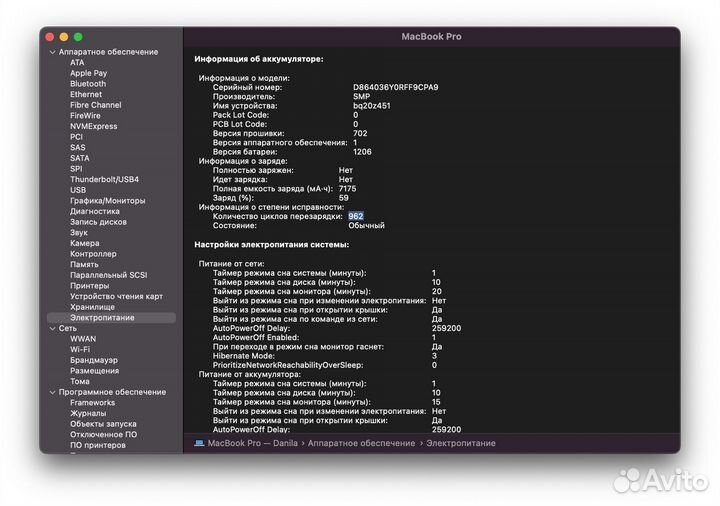Screen dimensions: 720x506
Task: Select SATA sidebar item
Action: 79,158
